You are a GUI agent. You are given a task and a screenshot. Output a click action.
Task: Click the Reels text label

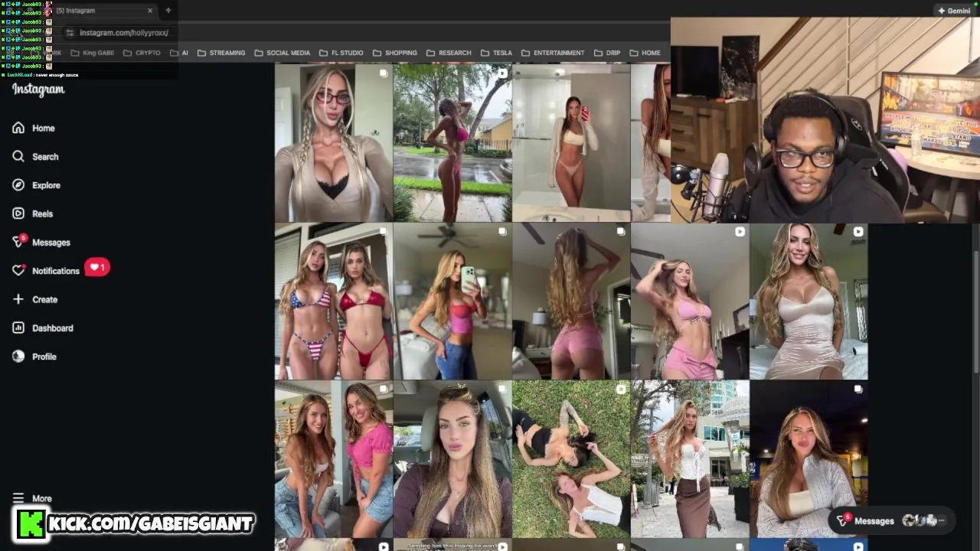(x=42, y=214)
